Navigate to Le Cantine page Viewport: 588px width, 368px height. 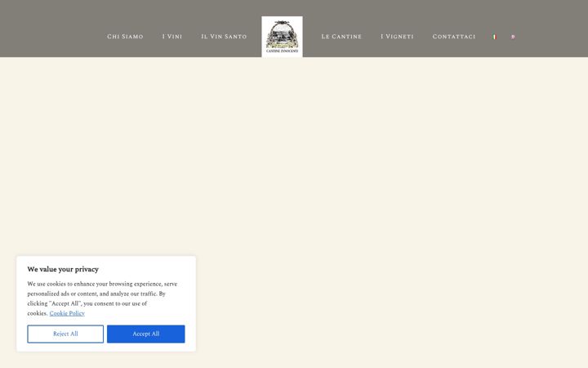tap(341, 37)
